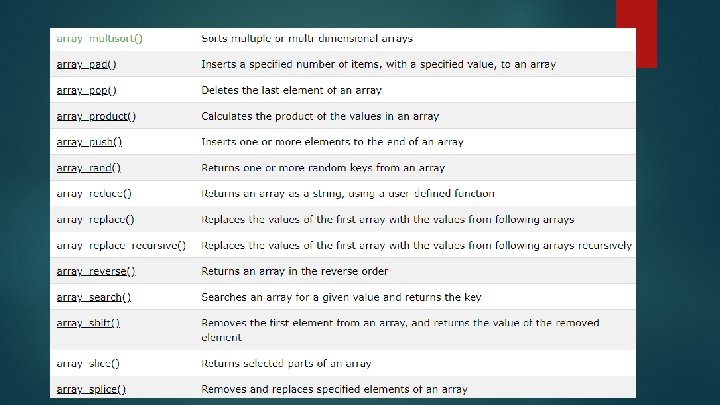Click the array_reverse() function link
The image size is (720, 405).
point(96,271)
